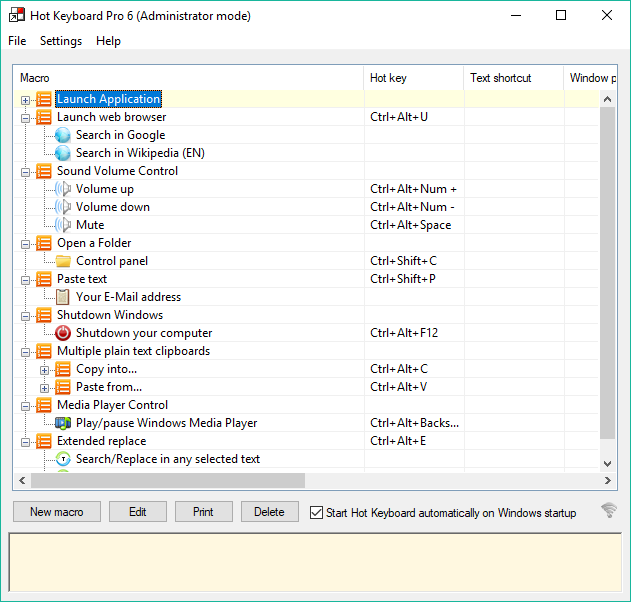Click the Launch Application category icon
Viewport: 631px width, 602px height.
pos(44,99)
